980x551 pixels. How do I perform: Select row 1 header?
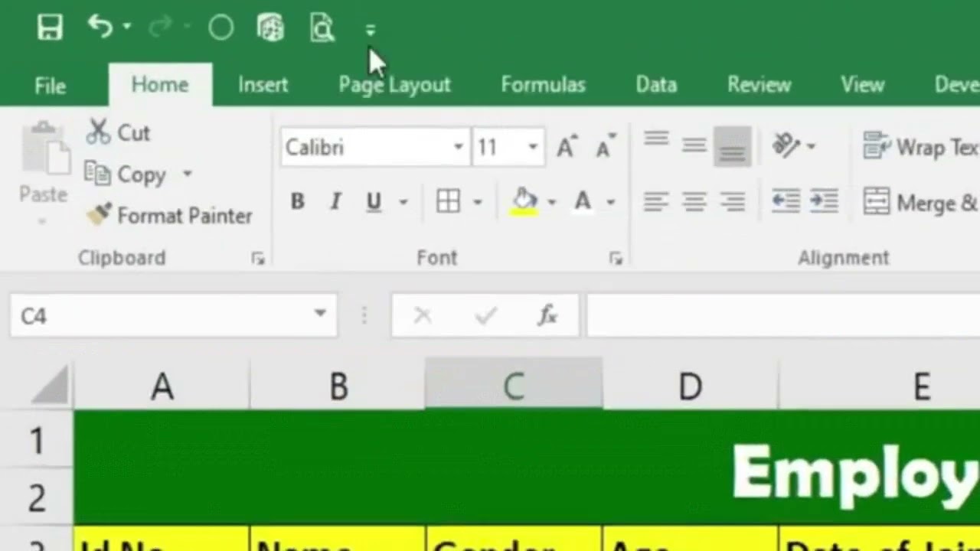coord(36,440)
